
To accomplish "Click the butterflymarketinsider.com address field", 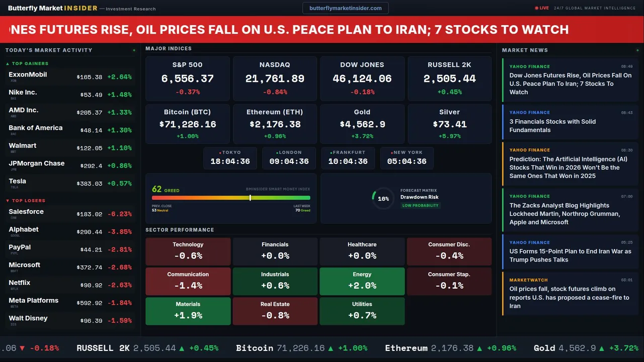I will click(x=345, y=8).
